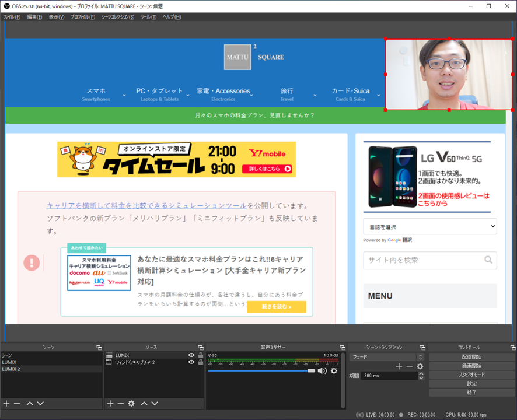The height and width of the screenshot is (420, 517).
Task: Increase the transition duration with the stepper arrow
Action: coord(421,374)
